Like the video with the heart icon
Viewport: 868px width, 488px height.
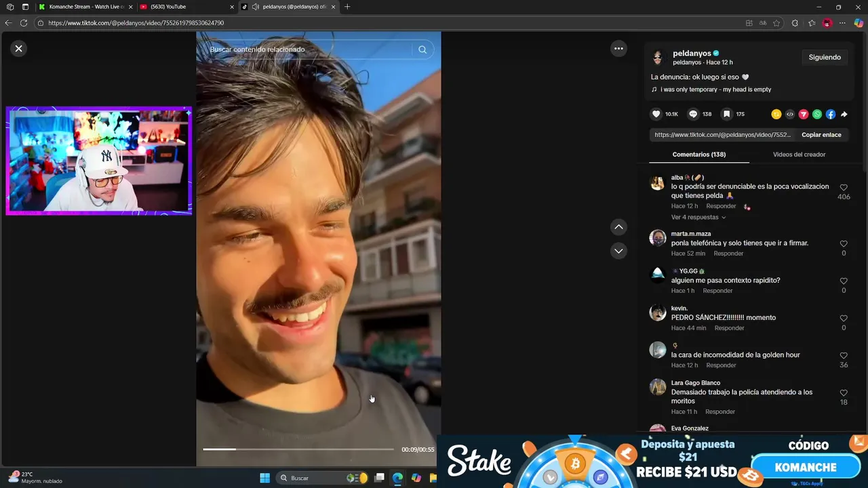(656, 115)
